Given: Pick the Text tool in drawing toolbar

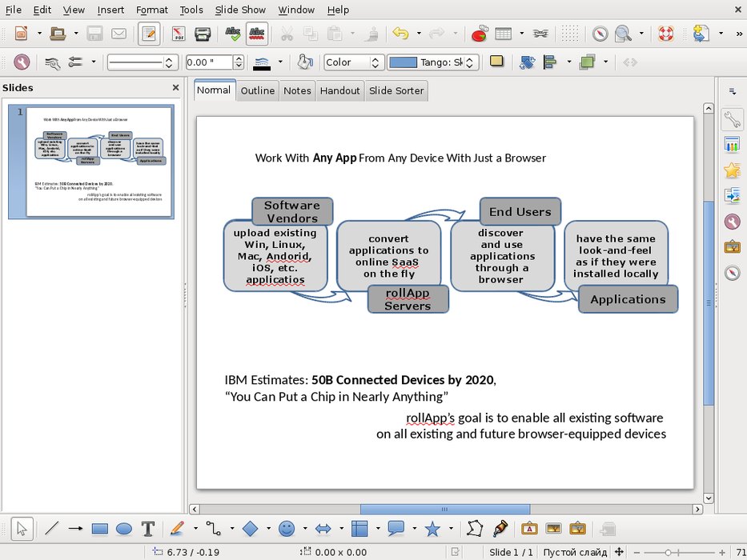Looking at the screenshot, I should pyautogui.click(x=147, y=529).
